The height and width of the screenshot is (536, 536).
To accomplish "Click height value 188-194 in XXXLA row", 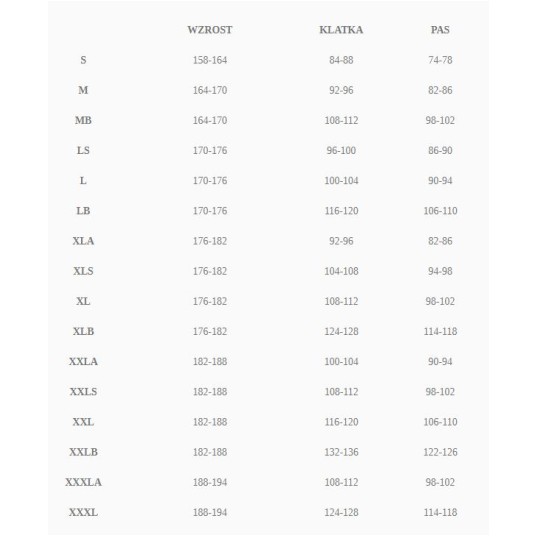I will point(210,482).
